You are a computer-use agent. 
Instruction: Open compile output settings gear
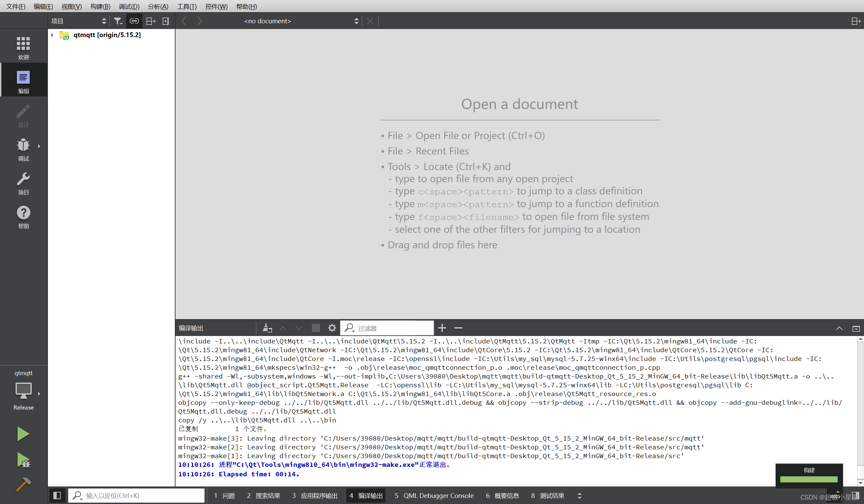click(x=331, y=328)
